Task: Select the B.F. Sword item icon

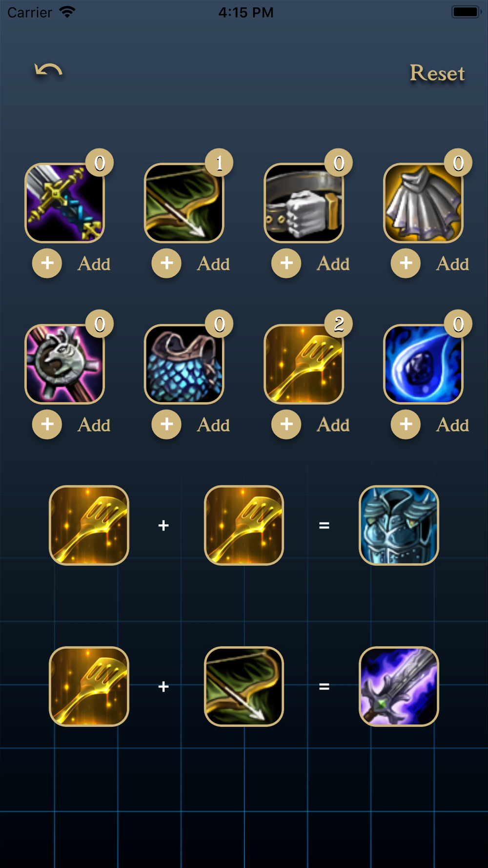Action: [x=65, y=203]
